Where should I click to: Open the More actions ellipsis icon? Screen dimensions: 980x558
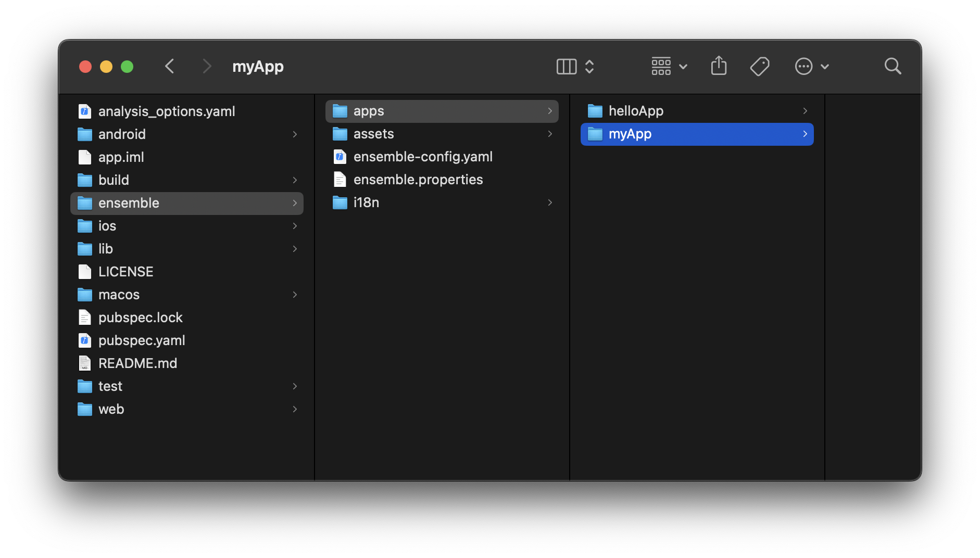pos(804,66)
